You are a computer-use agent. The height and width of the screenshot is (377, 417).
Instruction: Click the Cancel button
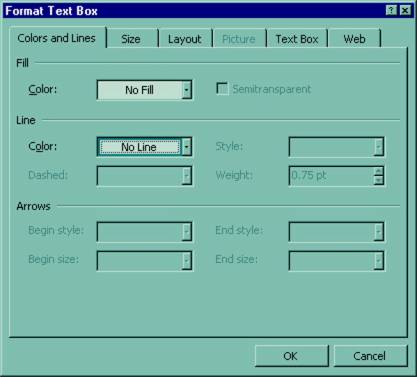[370, 356]
